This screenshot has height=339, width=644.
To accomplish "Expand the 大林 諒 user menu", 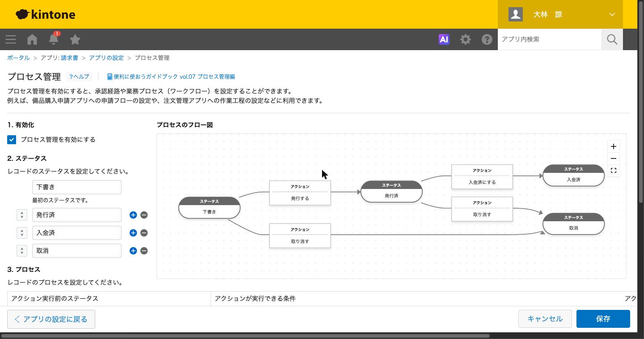I will point(560,14).
